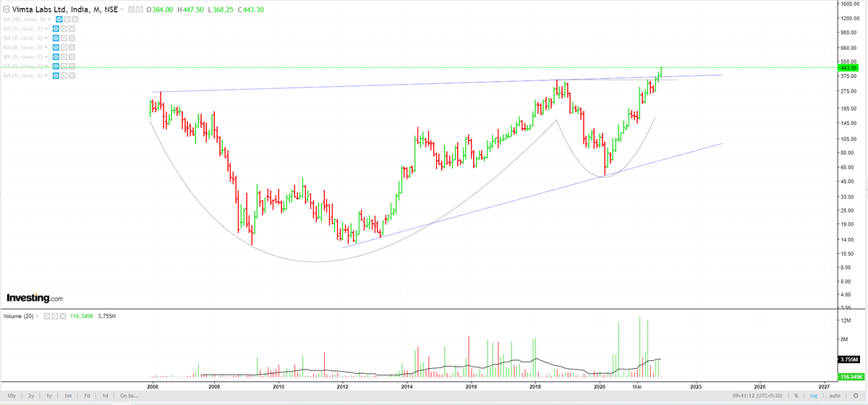Open settings for MA (40, close, 0)
The height and width of the screenshot is (405, 868).
pyautogui.click(x=67, y=19)
